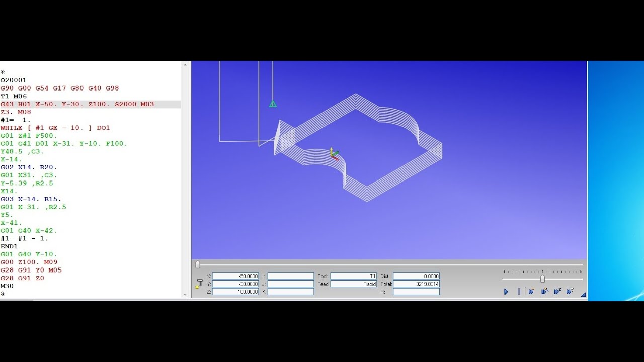644x362 pixels.
Task: Click the skip-to-next-Z-level icon
Action: pyautogui.click(x=557, y=292)
